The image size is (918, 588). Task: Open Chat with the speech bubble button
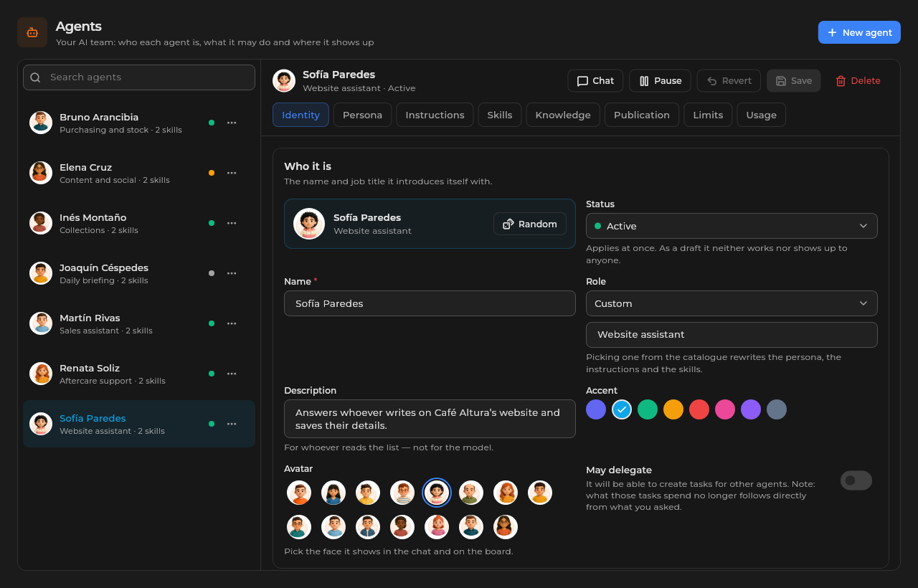(x=595, y=81)
